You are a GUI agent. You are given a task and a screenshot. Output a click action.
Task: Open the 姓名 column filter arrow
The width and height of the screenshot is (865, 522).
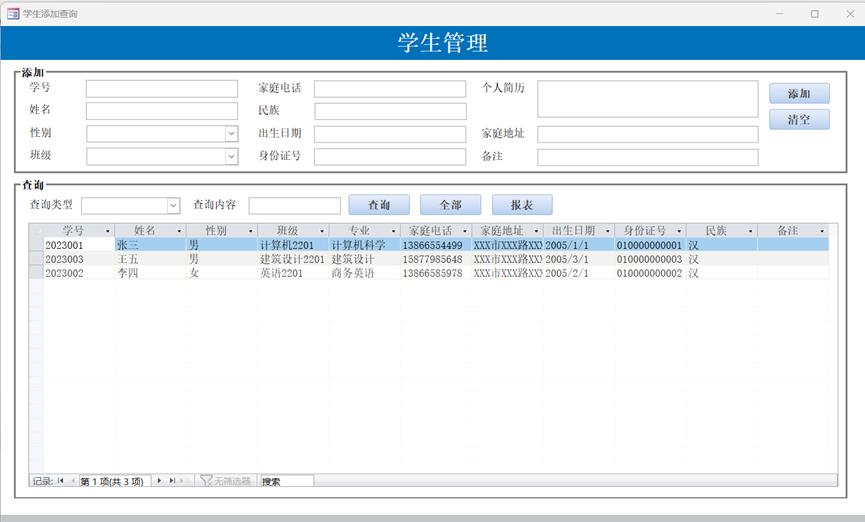click(179, 231)
